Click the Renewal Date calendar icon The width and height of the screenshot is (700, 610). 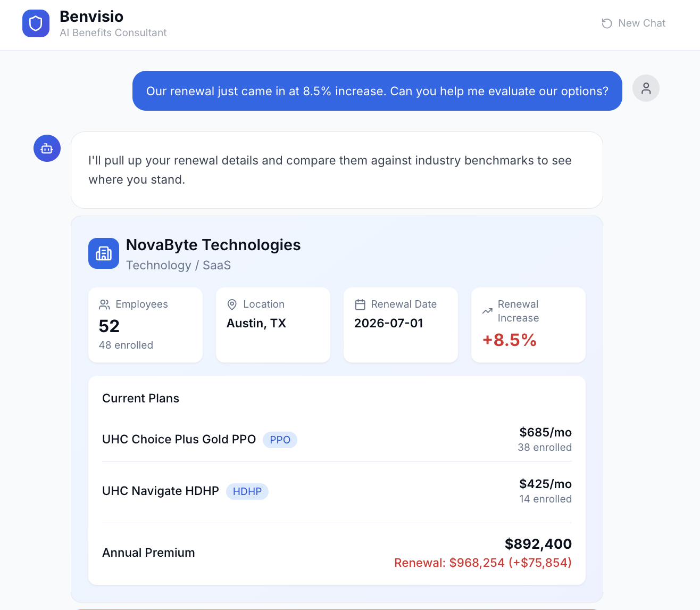click(361, 304)
